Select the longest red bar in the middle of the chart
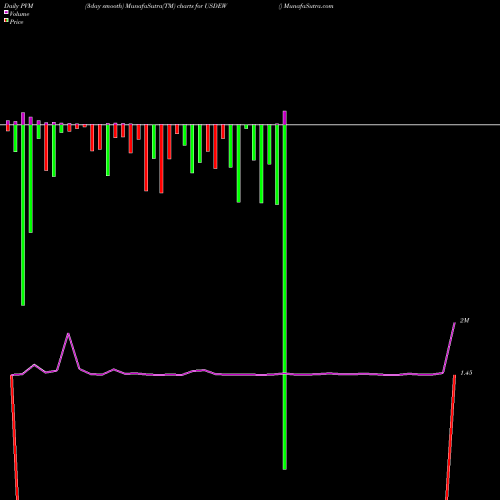 point(161,159)
